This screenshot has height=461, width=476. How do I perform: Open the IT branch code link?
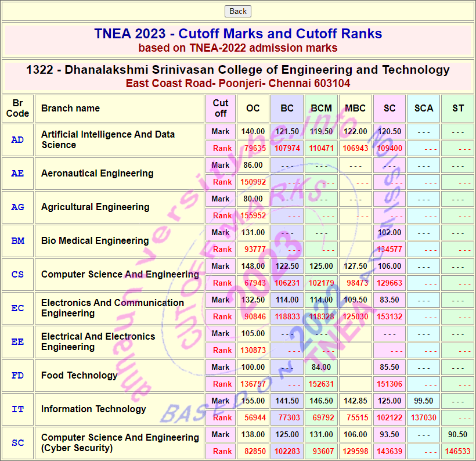[x=17, y=409]
